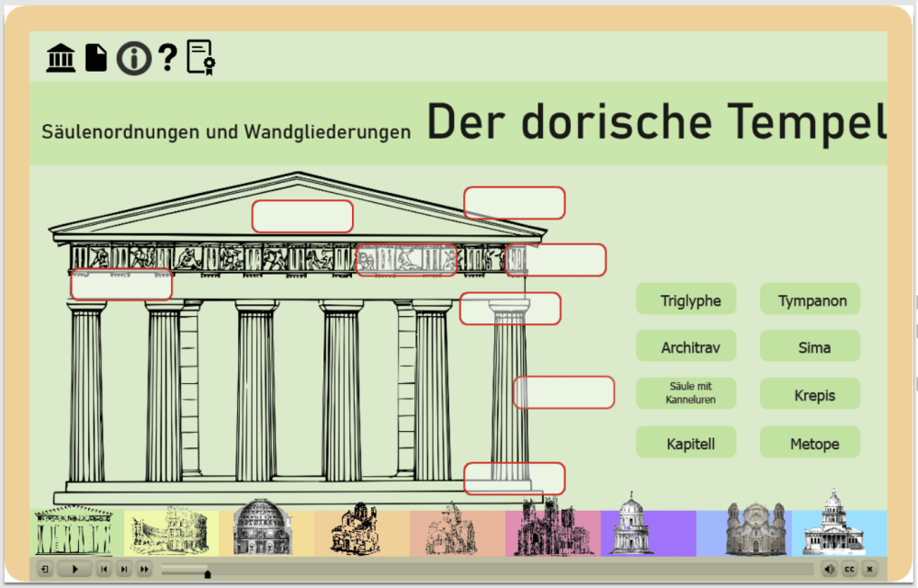Image resolution: width=918 pixels, height=588 pixels.
Task: Click the question mark help icon
Action: 166,58
